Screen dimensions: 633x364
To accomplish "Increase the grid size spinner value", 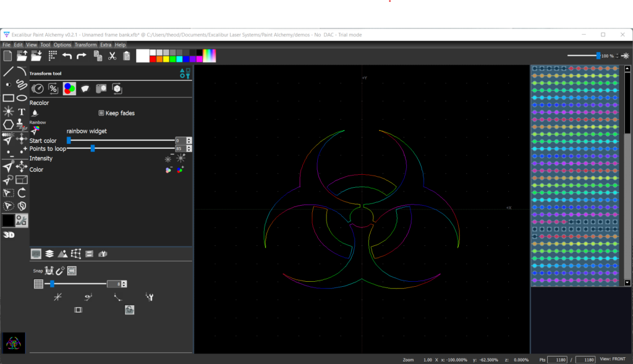I will tap(124, 282).
